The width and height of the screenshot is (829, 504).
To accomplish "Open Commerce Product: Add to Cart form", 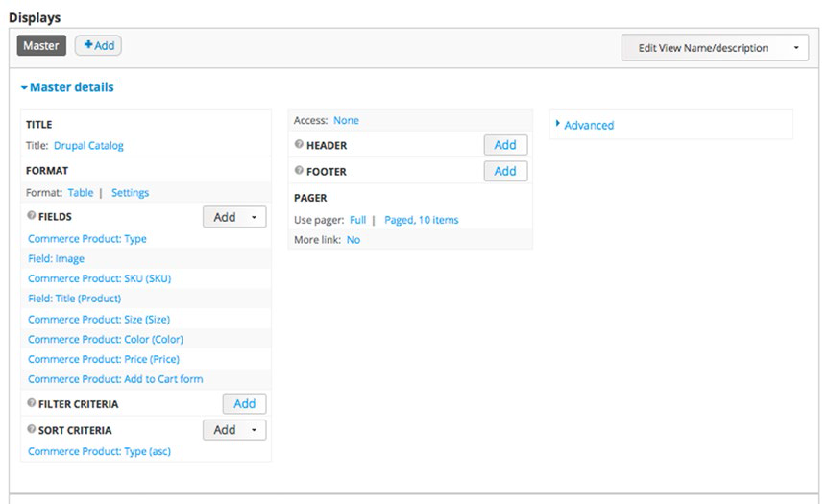I will [115, 379].
